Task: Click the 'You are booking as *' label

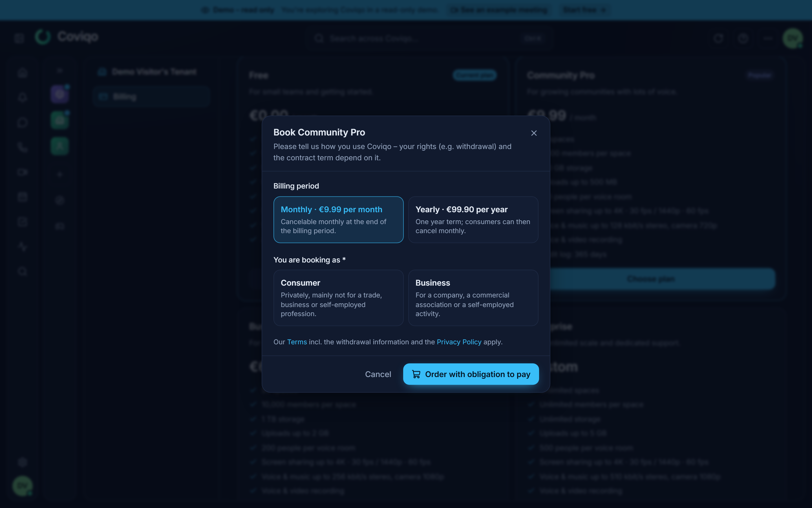Action: (309, 260)
